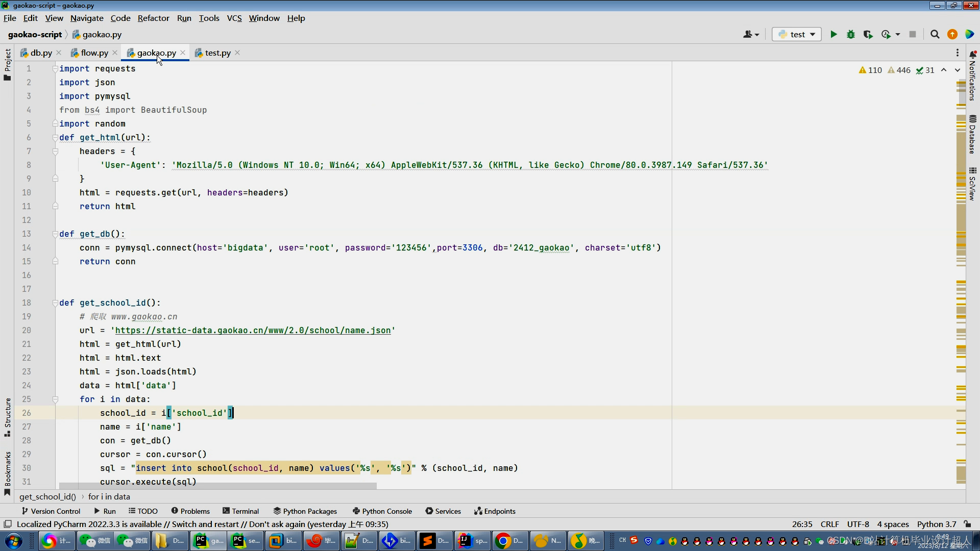Click CRLF line separator in status bar
This screenshot has height=551, width=980.
tap(829, 524)
